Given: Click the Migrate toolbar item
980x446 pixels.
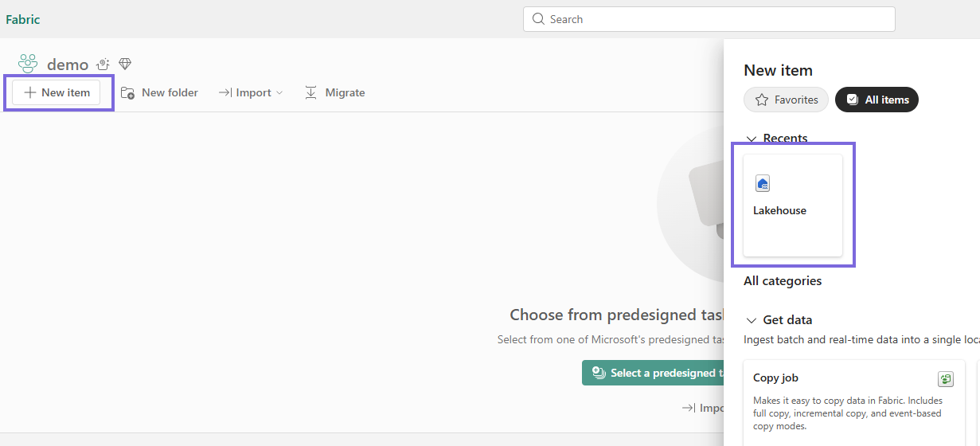Looking at the screenshot, I should 334,93.
